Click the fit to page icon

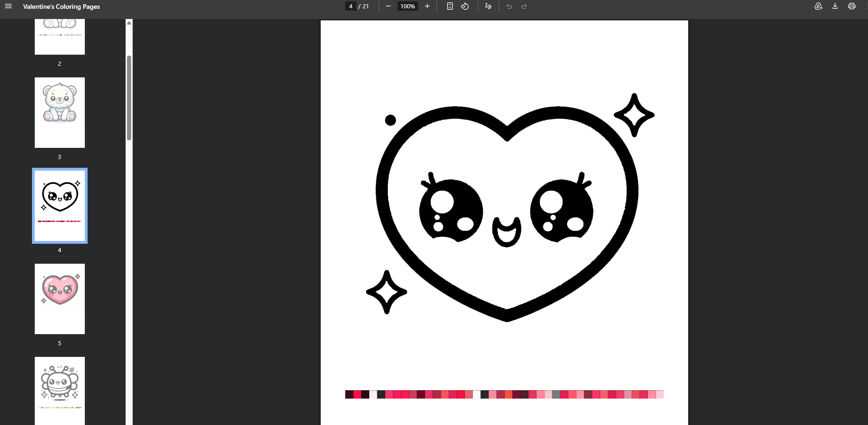[x=450, y=6]
